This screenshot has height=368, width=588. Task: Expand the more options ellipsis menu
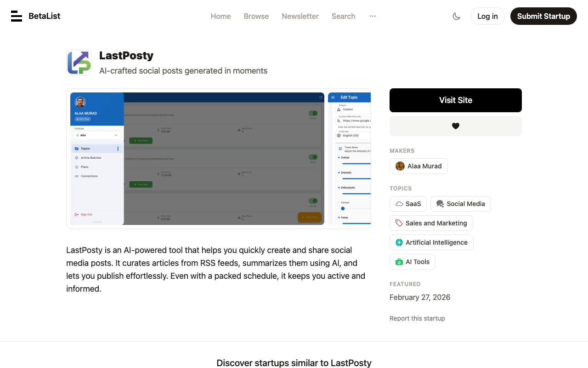pos(373,16)
